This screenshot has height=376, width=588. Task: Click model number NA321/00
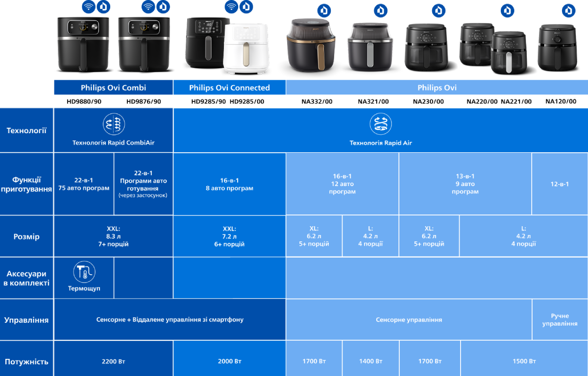coord(373,101)
